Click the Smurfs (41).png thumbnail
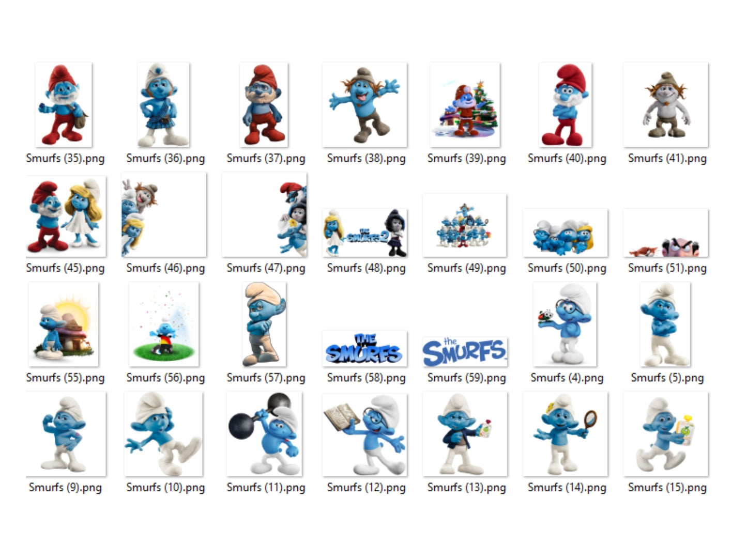747x560 pixels. (x=665, y=105)
